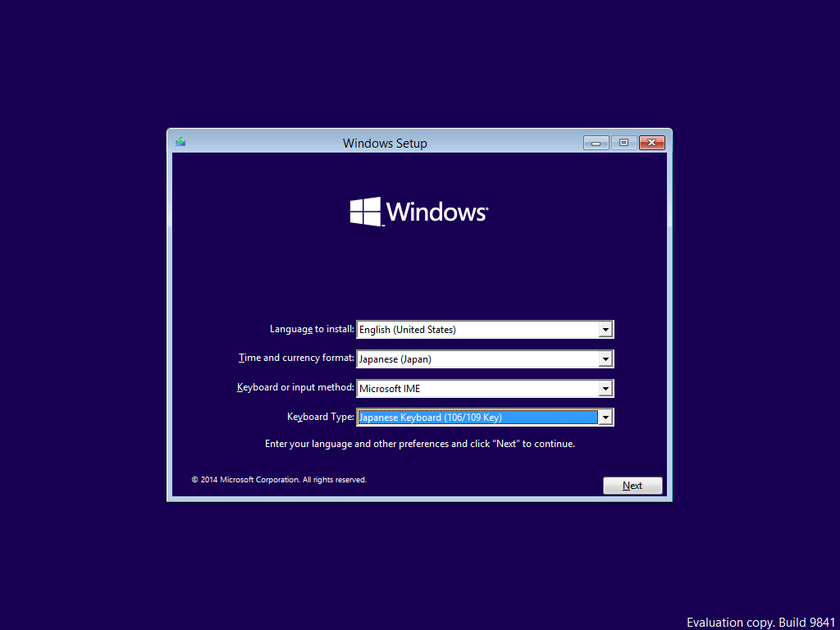Click the Next button
Screen dimensions: 840x630
pos(632,485)
